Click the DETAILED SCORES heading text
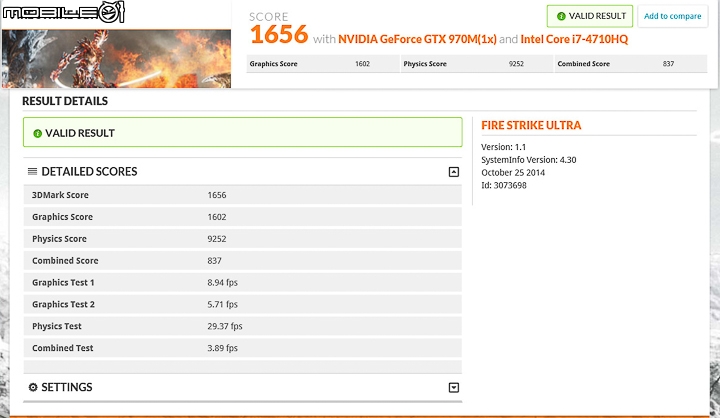 coord(89,171)
